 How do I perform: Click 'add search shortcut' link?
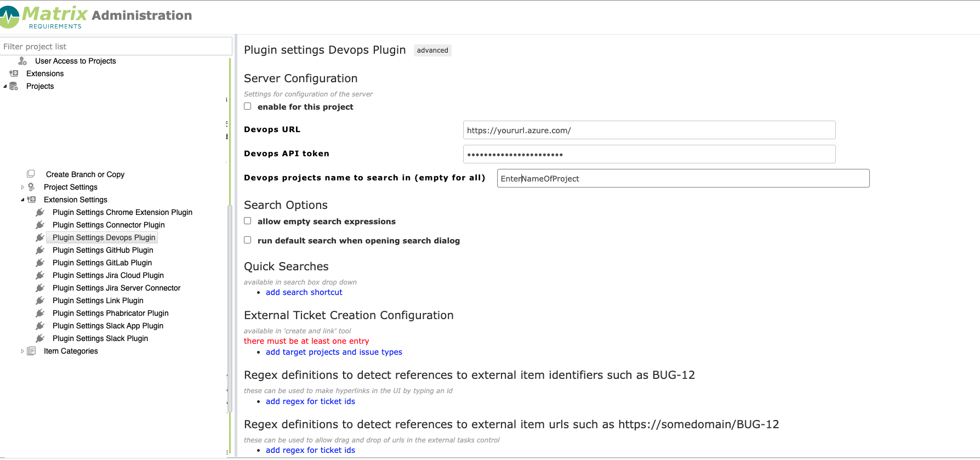tap(304, 292)
